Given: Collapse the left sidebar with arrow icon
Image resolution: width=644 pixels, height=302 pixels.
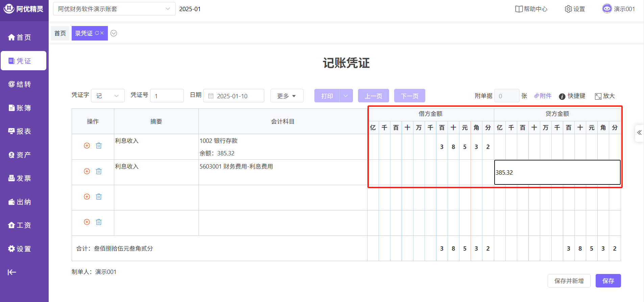Looking at the screenshot, I should [x=12, y=272].
